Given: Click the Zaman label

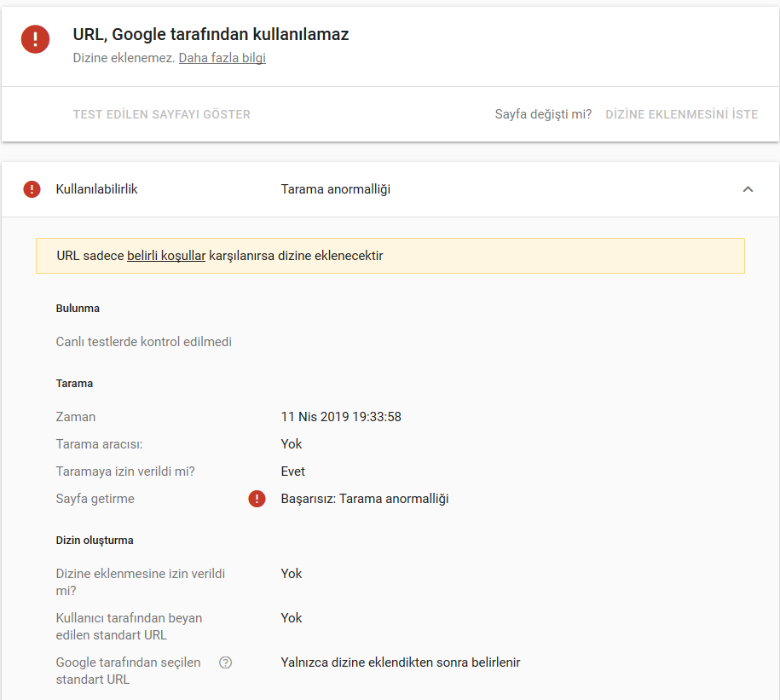Looking at the screenshot, I should 76,417.
